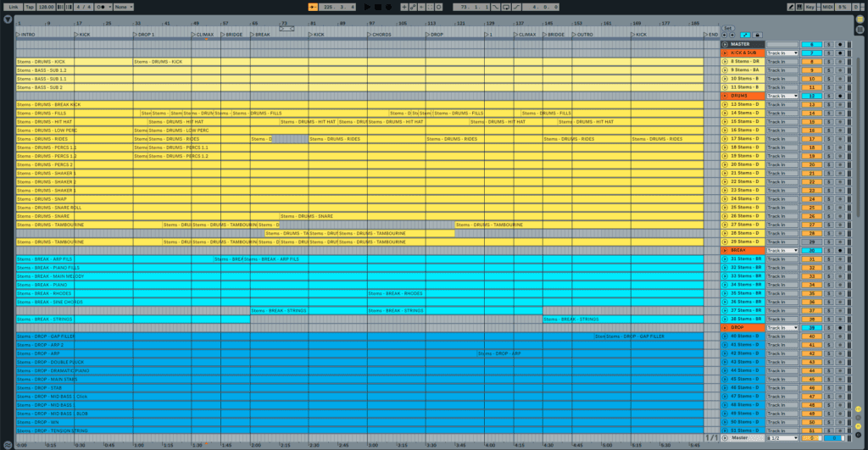Viewport: 868px width, 450px height.
Task: Jump to the OUTRO locator
Action: click(x=582, y=34)
